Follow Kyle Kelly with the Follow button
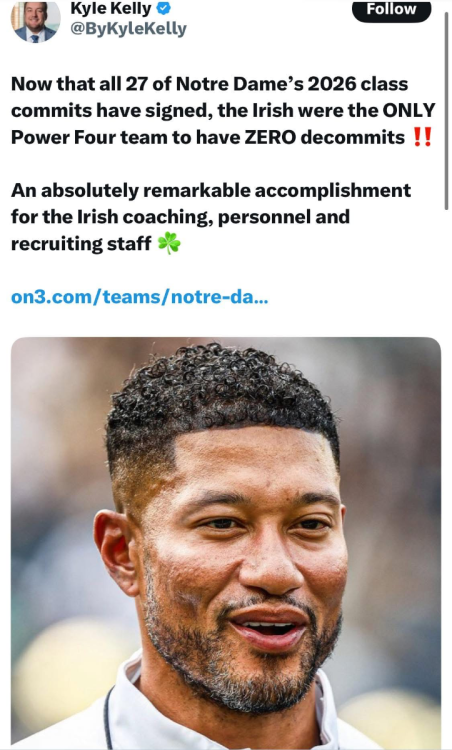The image size is (452, 750). tap(391, 10)
